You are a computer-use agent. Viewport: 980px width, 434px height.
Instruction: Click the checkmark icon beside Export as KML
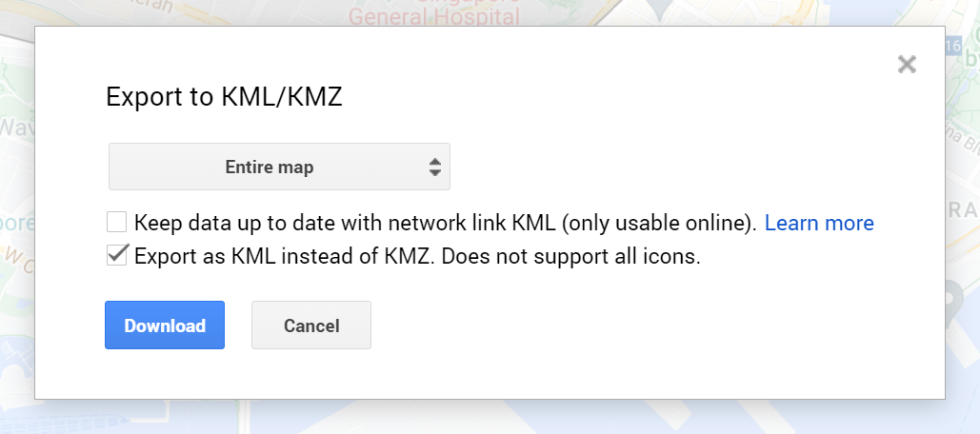pyautogui.click(x=117, y=255)
